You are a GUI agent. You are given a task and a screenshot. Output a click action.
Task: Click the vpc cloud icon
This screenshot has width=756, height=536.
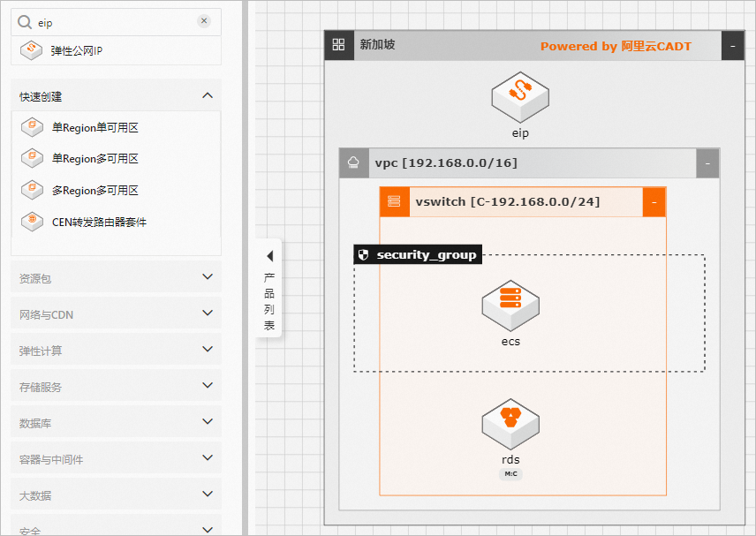pyautogui.click(x=354, y=163)
